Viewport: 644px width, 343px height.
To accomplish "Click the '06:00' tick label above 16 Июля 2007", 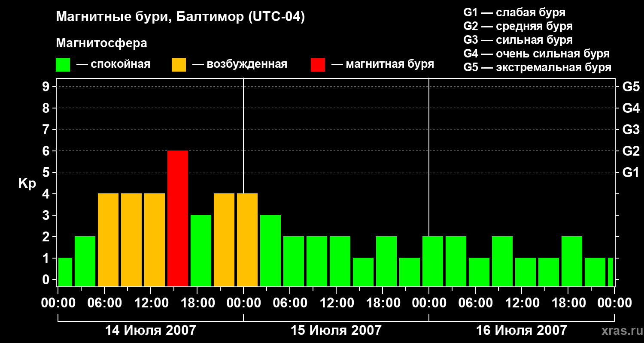I will click(x=475, y=303).
